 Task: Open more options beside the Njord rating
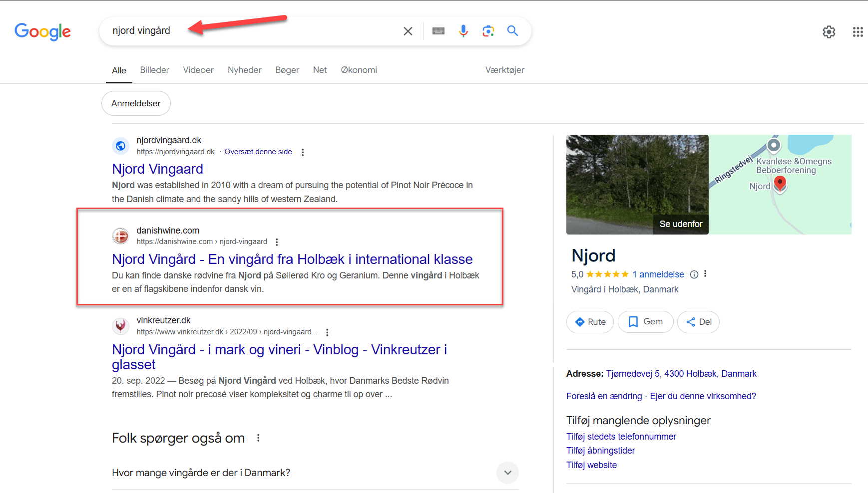[x=705, y=274]
